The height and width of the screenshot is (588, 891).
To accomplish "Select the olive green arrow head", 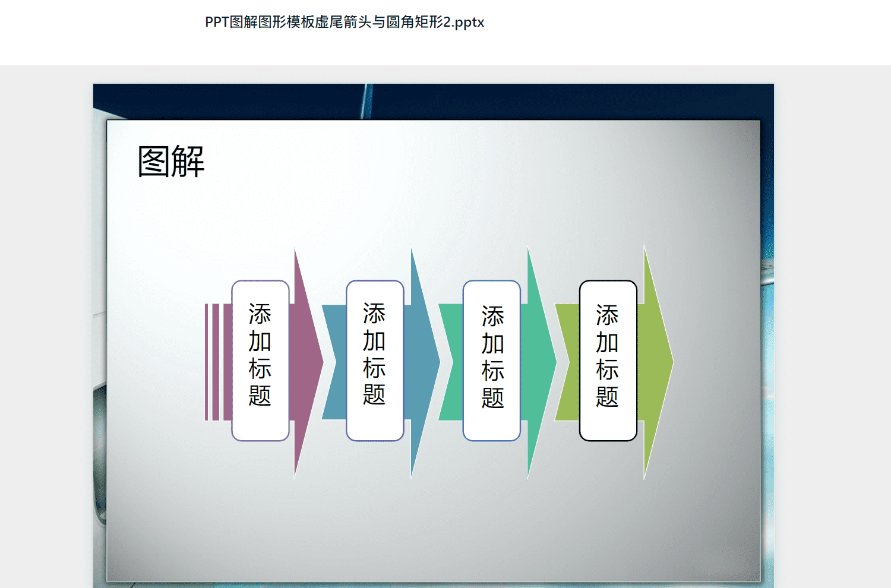I will 656,362.
